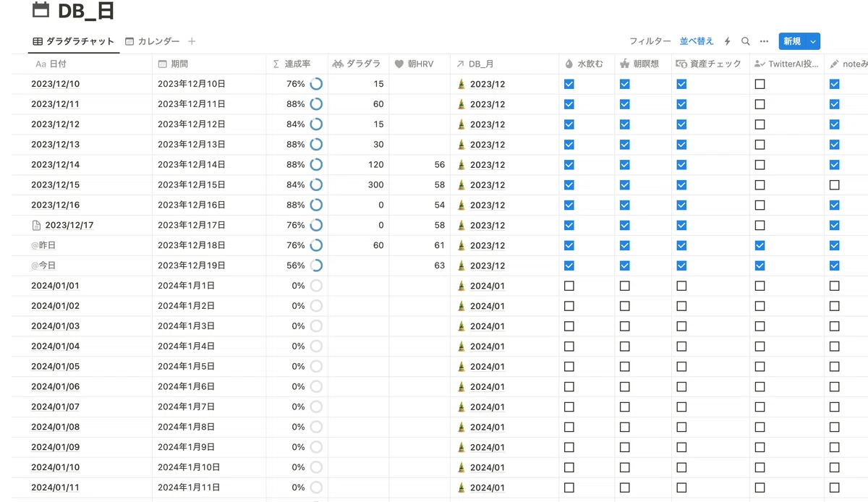This screenshot has width=868, height=502.
Task: Click the 並べ替え button
Action: click(697, 41)
